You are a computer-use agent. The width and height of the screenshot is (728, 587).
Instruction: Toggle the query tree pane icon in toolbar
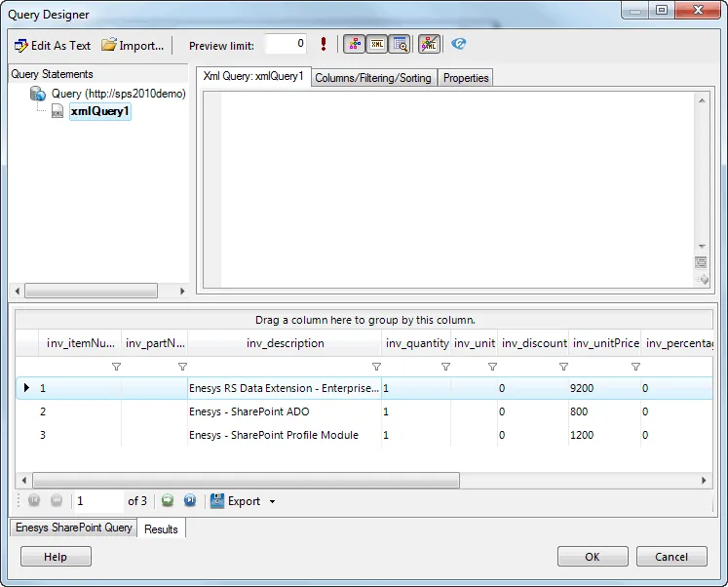(354, 44)
